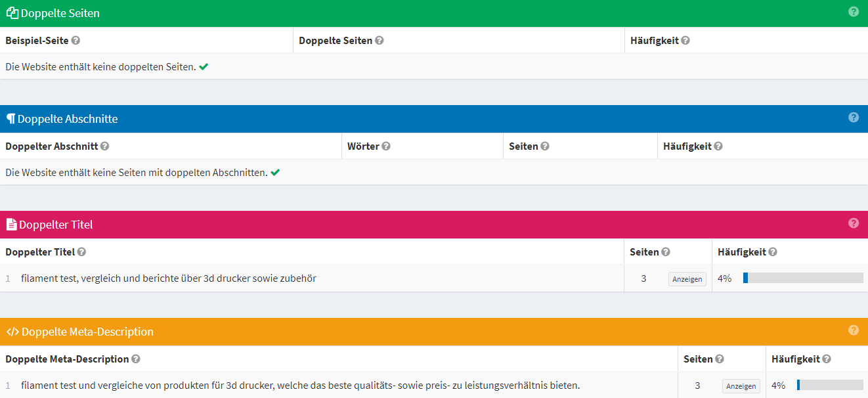Click help icon next to Wörter column
Viewport: 868px width, 398px height.
tap(386, 146)
